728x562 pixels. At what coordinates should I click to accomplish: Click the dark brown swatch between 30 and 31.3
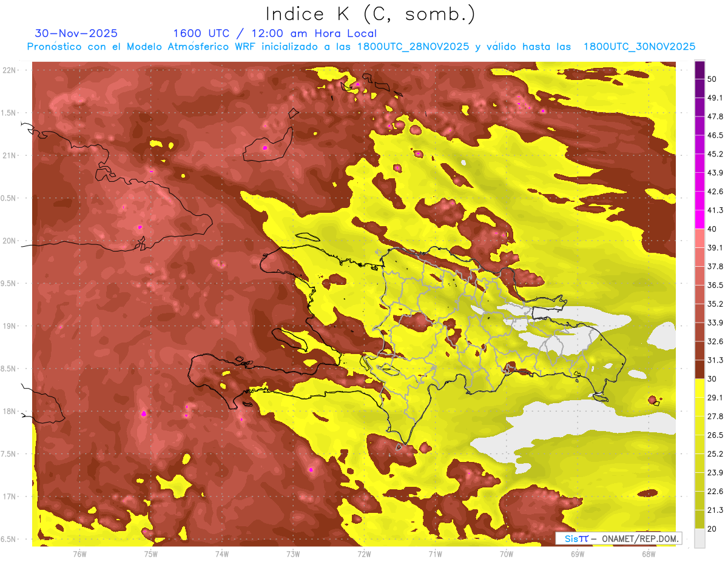699,369
